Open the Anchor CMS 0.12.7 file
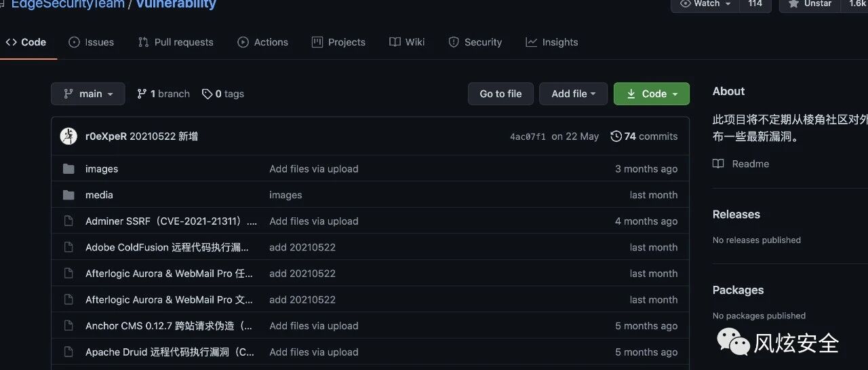 click(x=169, y=326)
